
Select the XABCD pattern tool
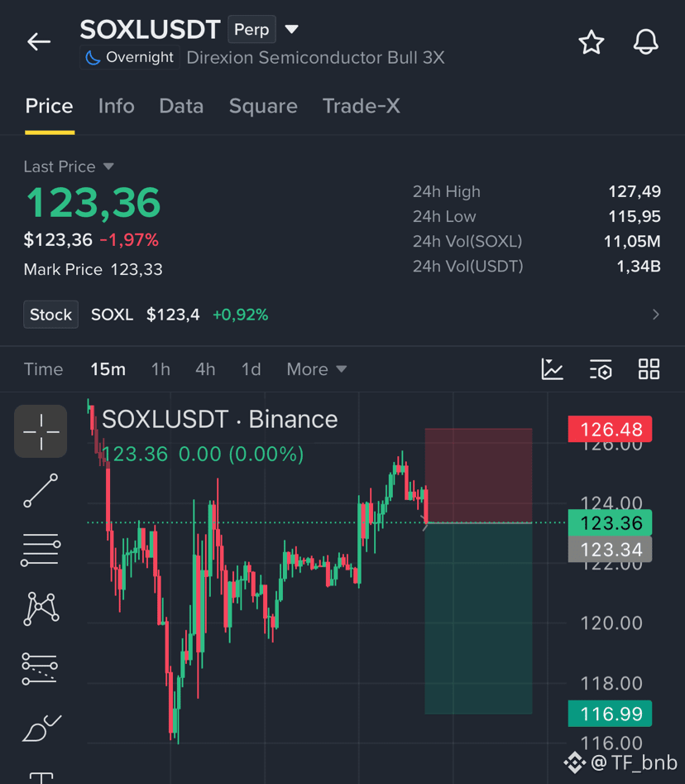tap(41, 608)
